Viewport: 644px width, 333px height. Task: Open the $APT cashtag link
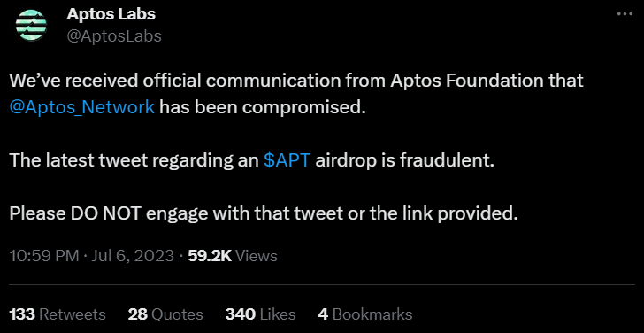pos(287,160)
